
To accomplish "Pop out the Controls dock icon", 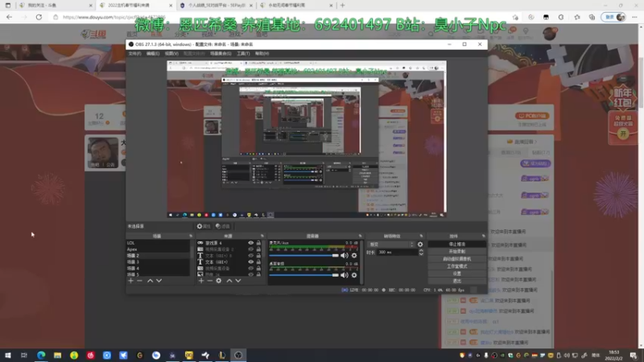I will click(484, 236).
